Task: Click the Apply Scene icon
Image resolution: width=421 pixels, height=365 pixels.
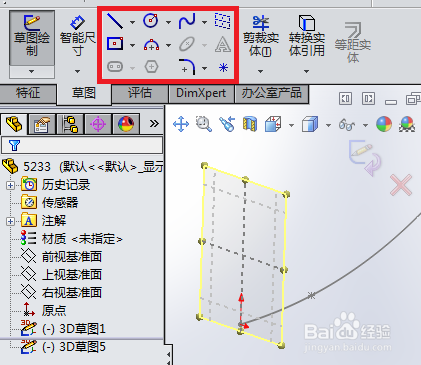Action: [407, 124]
